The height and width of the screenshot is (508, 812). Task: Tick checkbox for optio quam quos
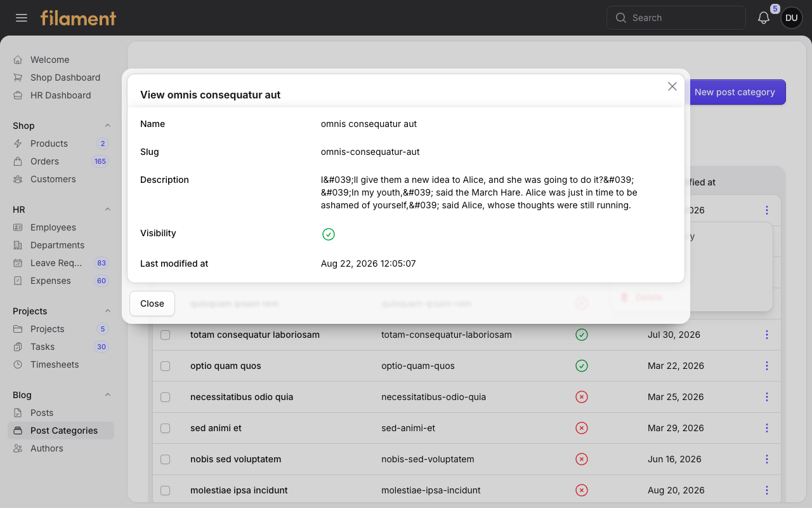[x=166, y=366]
